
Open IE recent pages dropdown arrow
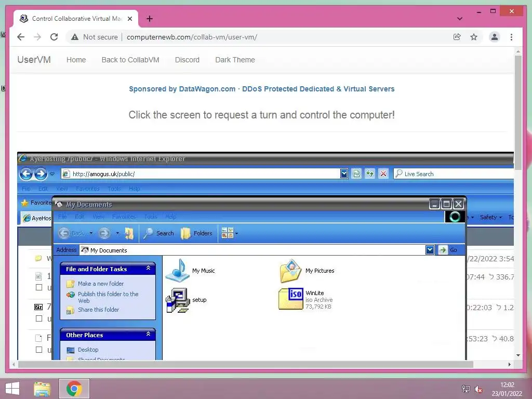tap(52, 174)
